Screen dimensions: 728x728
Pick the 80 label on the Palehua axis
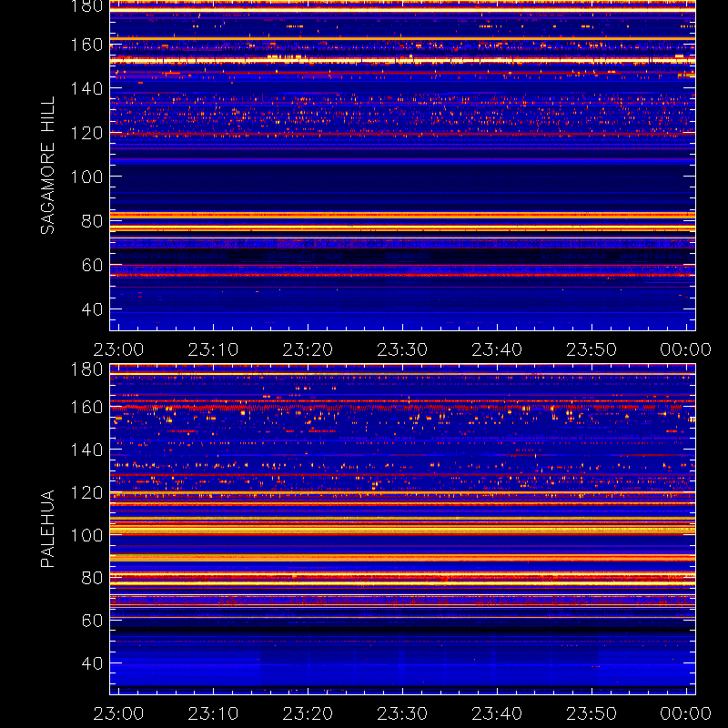click(x=92, y=578)
